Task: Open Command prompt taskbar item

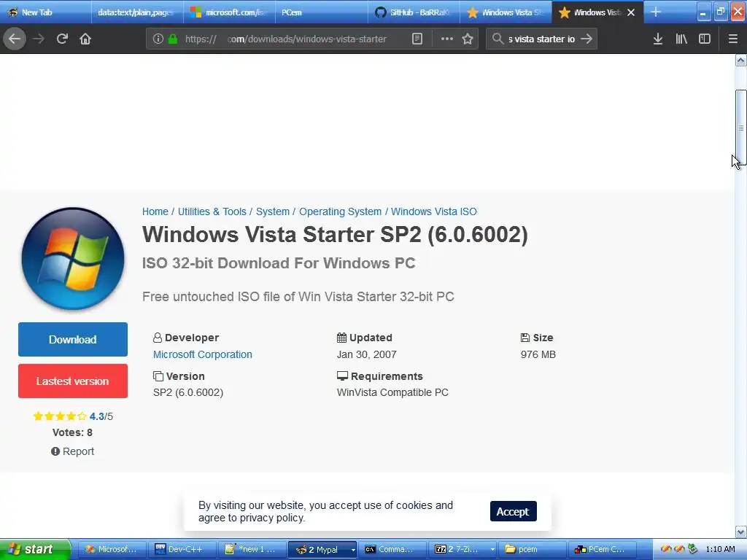Action: (x=392, y=550)
